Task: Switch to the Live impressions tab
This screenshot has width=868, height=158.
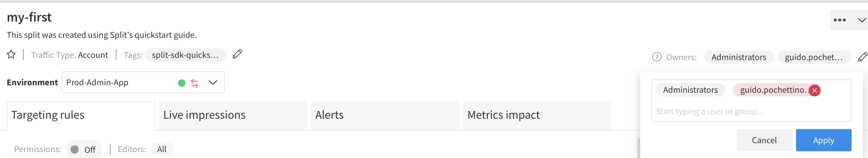Action: [233, 115]
